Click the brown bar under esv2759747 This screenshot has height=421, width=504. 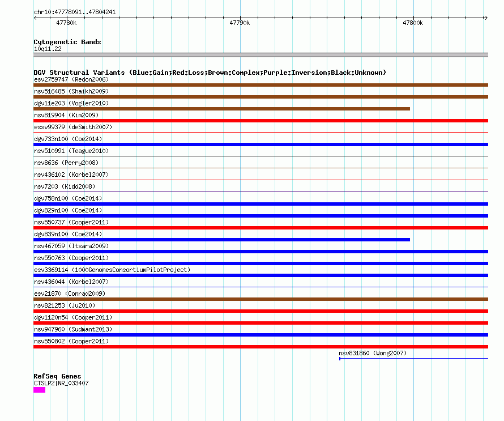[x=260, y=85]
